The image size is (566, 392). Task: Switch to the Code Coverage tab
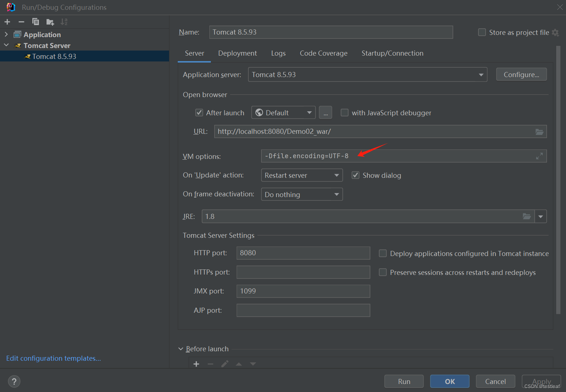click(x=324, y=53)
